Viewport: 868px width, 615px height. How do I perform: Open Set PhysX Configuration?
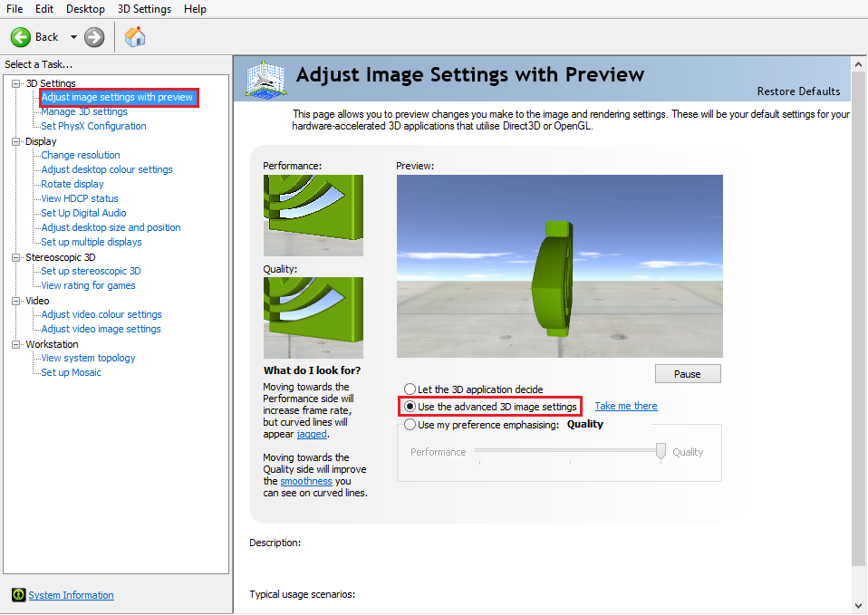coord(93,126)
